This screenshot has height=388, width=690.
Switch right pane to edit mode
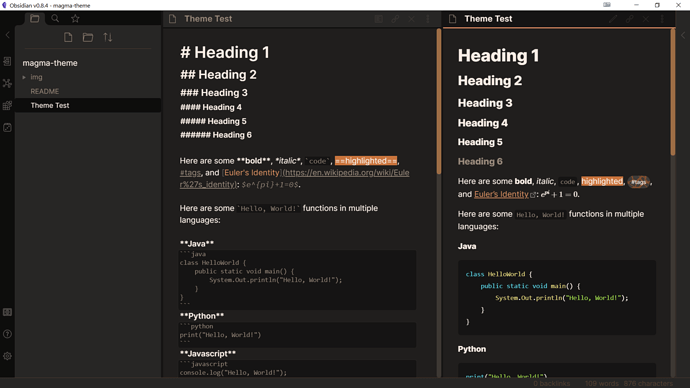(613, 19)
